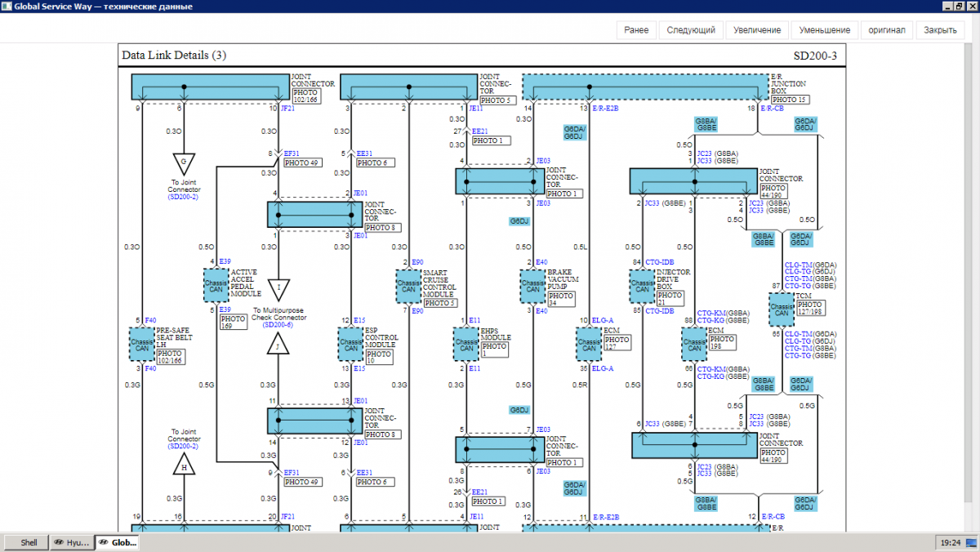Viewport: 980px width, 552px height.
Task: Select the I triangle connector symbol
Action: point(278,289)
